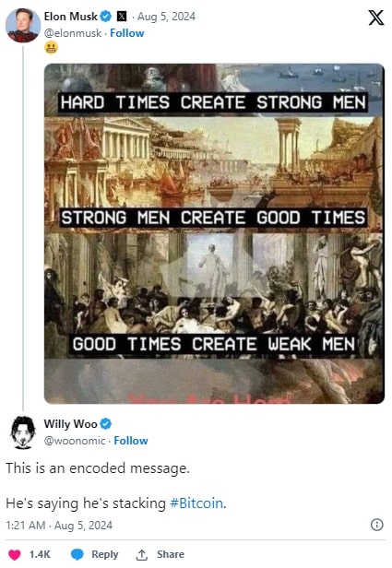Open the #Bitcoin hashtag link
Image resolution: width=392 pixels, height=568 pixels.
point(196,503)
